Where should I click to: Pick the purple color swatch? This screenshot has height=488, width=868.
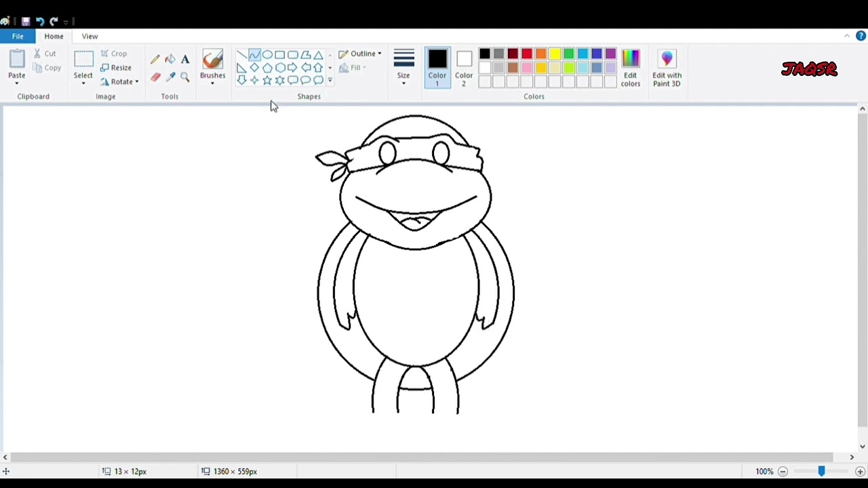click(x=611, y=54)
